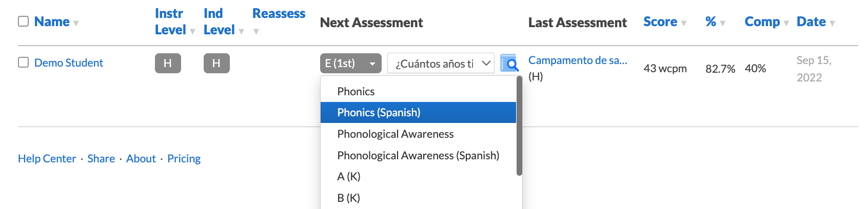Open the E (1st) level dropdown
The image size is (868, 209).
(351, 63)
